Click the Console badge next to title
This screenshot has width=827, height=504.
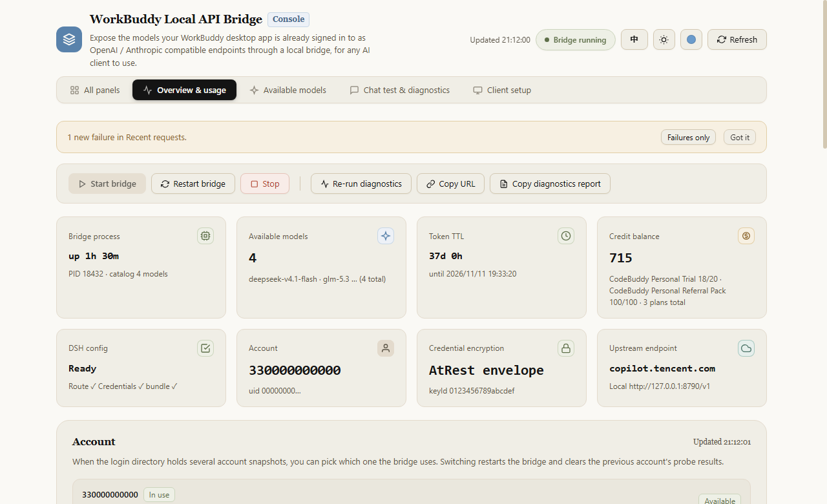click(288, 19)
